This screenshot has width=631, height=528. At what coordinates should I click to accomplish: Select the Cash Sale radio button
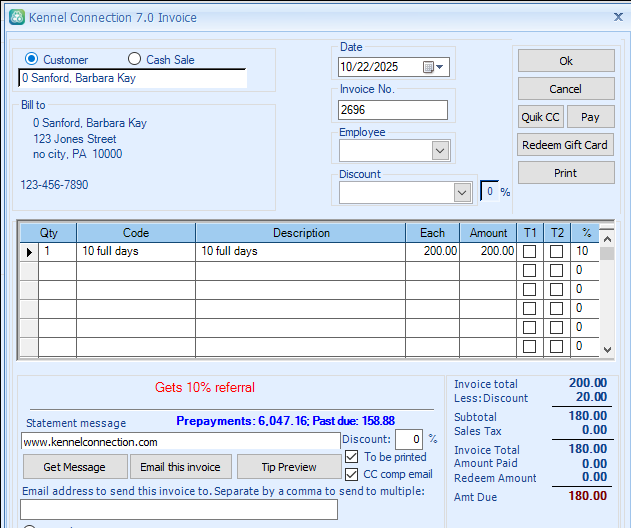[135, 60]
